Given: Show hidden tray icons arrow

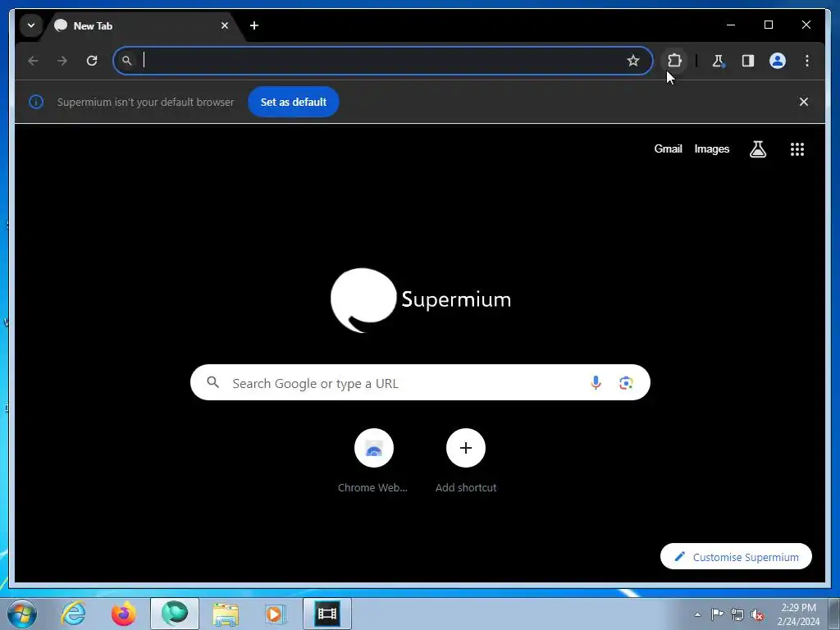Looking at the screenshot, I should (697, 614).
